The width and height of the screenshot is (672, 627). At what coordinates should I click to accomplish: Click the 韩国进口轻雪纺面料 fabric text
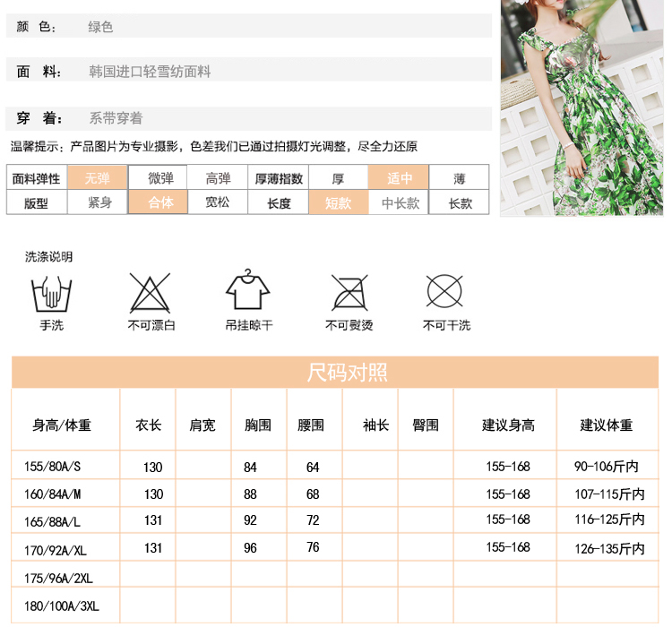click(x=150, y=71)
